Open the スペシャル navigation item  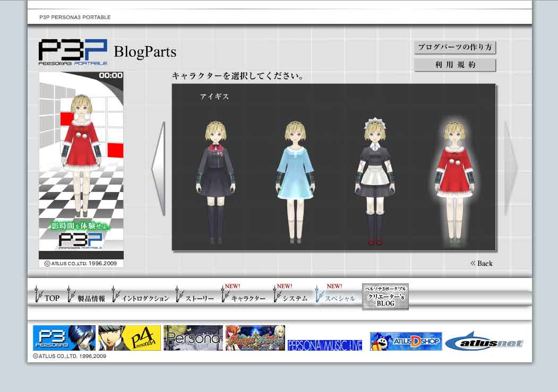click(x=335, y=294)
